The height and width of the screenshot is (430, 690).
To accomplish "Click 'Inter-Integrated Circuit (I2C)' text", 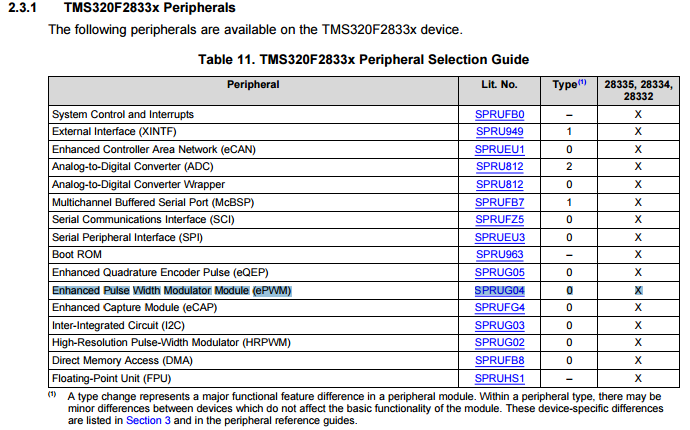I will [x=118, y=326].
